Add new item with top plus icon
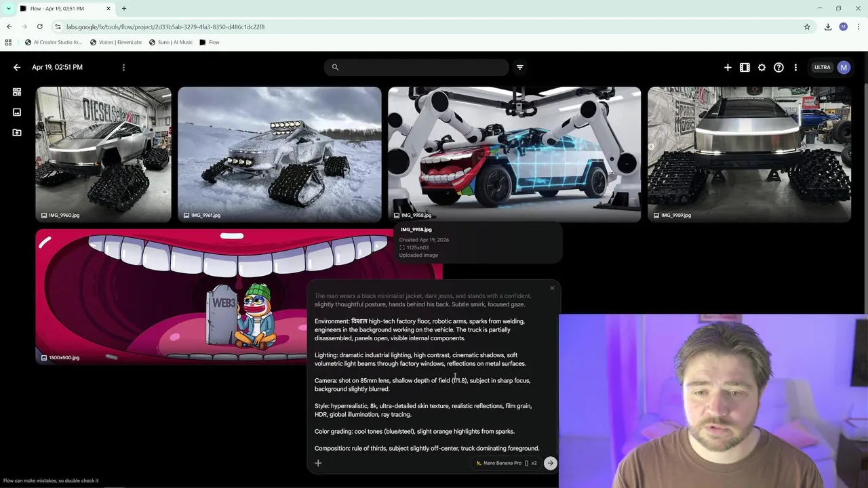The image size is (868, 488). click(728, 67)
